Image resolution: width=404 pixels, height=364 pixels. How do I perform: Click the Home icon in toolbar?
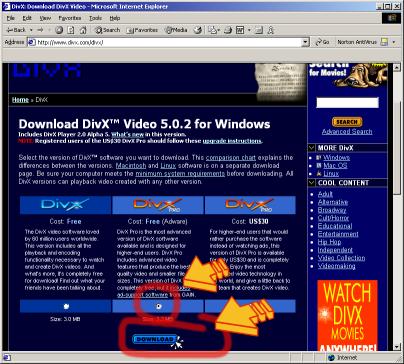click(83, 30)
